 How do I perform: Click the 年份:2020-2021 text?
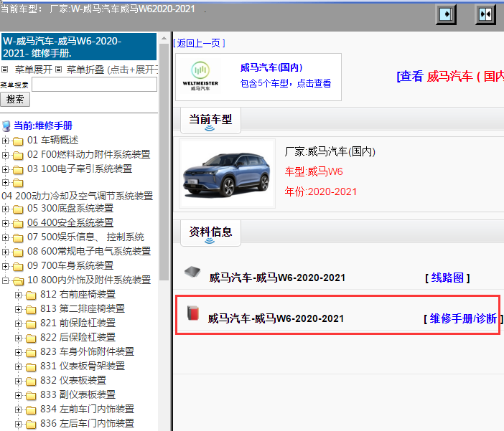point(321,191)
